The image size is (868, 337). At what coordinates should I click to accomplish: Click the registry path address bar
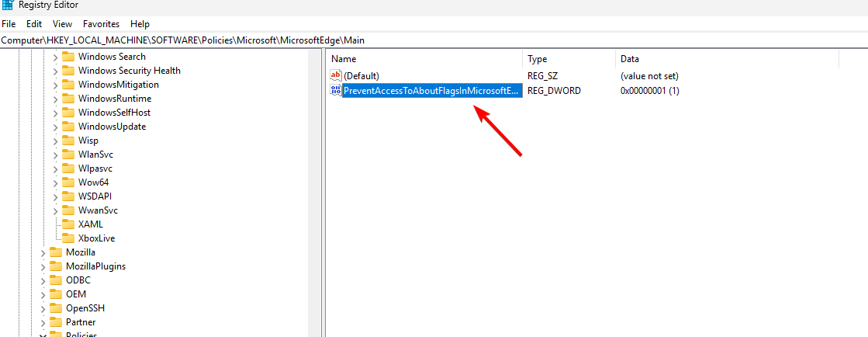pos(434,40)
